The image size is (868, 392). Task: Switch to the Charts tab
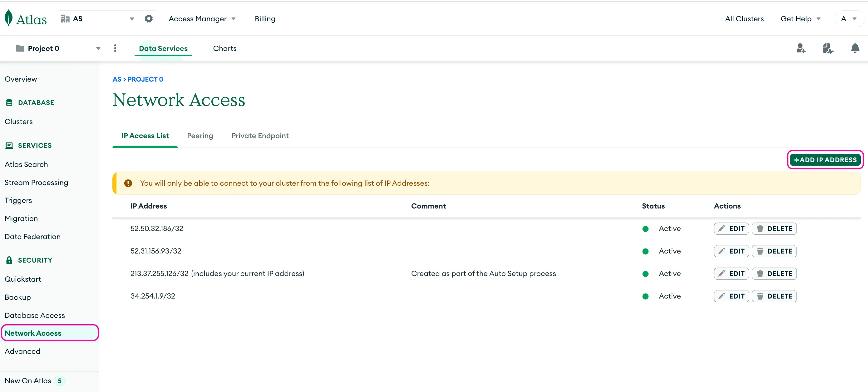tap(225, 48)
